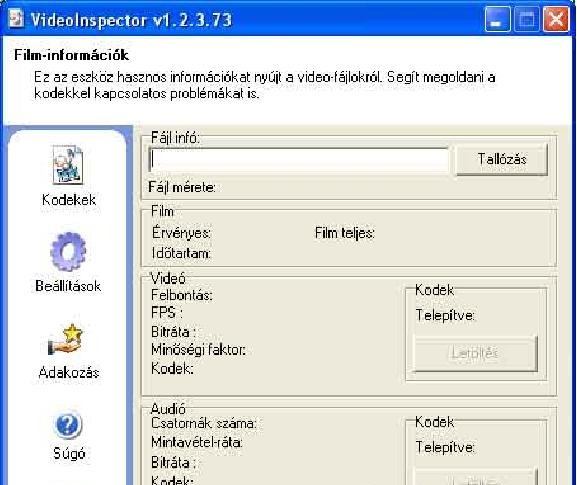Minimize the VideoInspector window

tap(497, 19)
